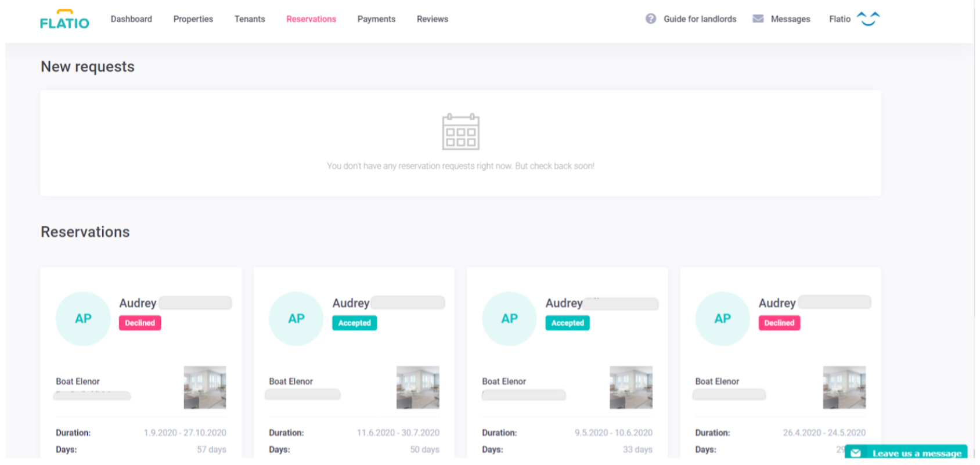Click the help question mark icon
The image size is (980, 465).
650,19
